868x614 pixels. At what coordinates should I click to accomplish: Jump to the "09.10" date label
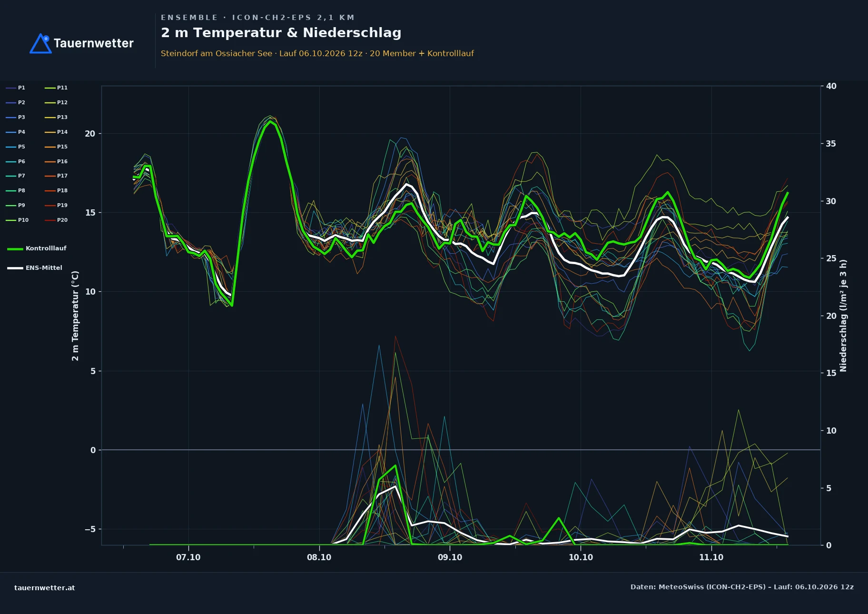point(450,557)
